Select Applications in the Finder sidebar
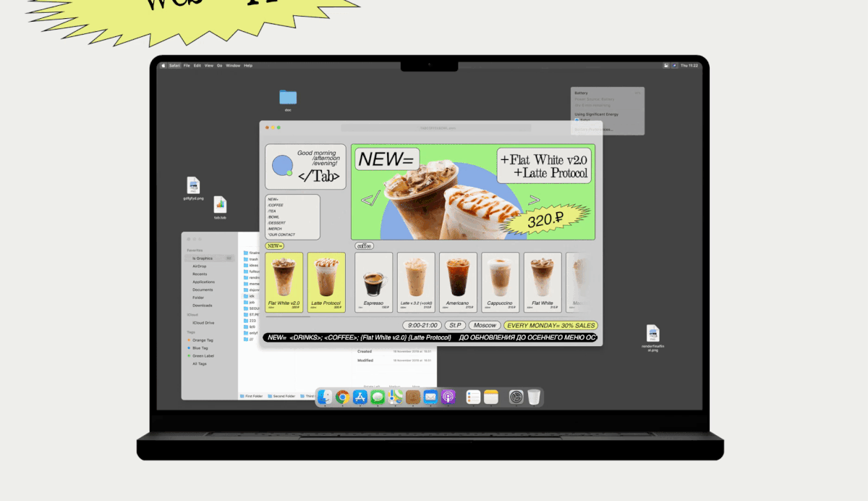Screen dimensions: 868x501 (203, 282)
